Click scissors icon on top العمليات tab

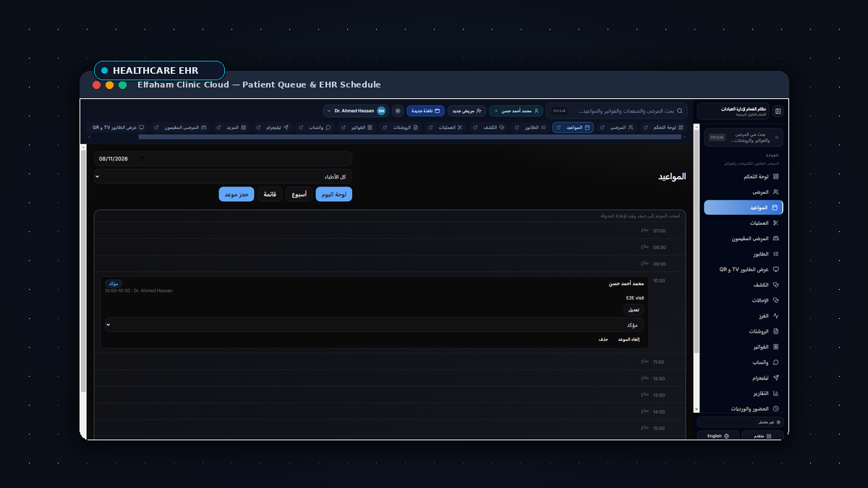459,127
